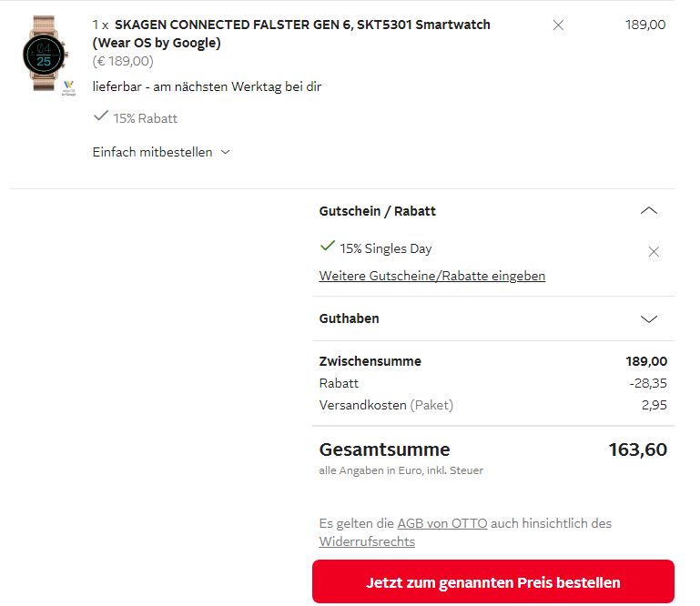Click the lieferbar delivery status text
Viewport: 700px width, 606px height.
pos(207,86)
